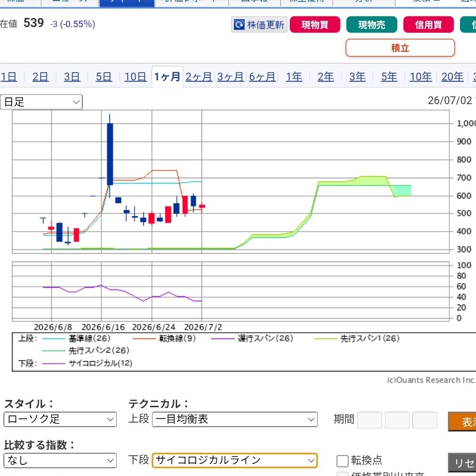Open the 日足 interval dropdown
The width and height of the screenshot is (476, 476).
tap(41, 102)
